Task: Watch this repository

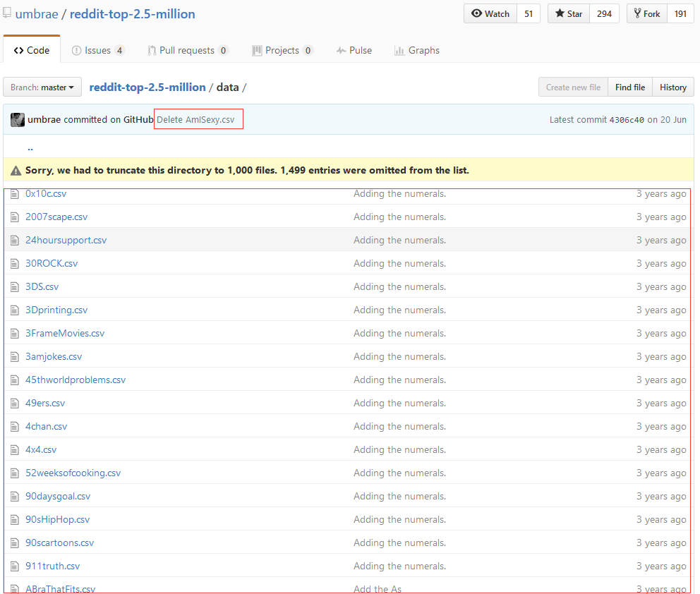Action: 490,14
